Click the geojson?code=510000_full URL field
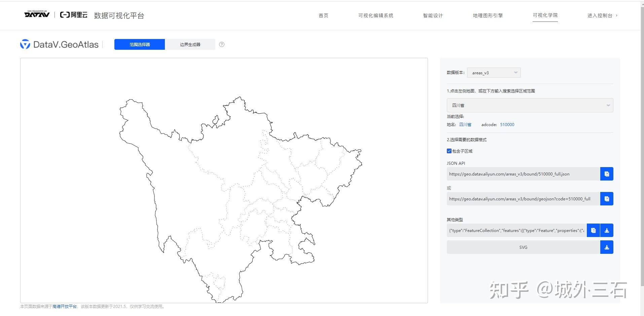 [x=524, y=199]
